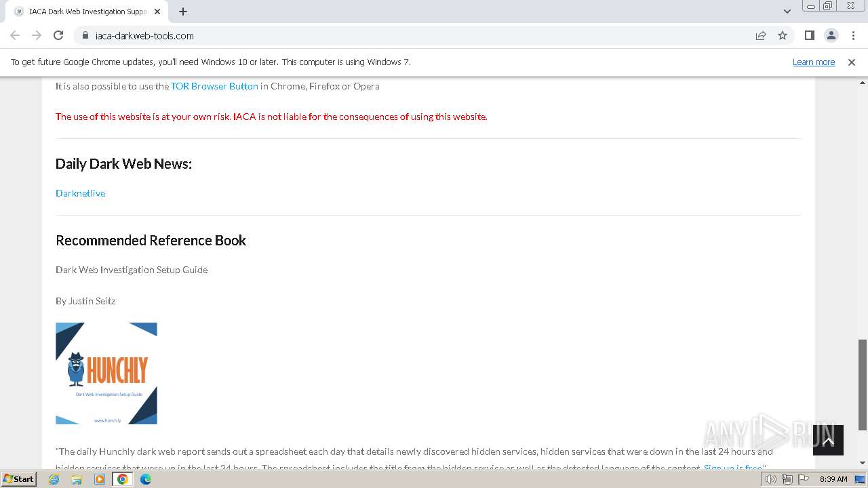This screenshot has width=868, height=488.
Task: Open the TOR Browser Button link
Action: click(x=214, y=86)
